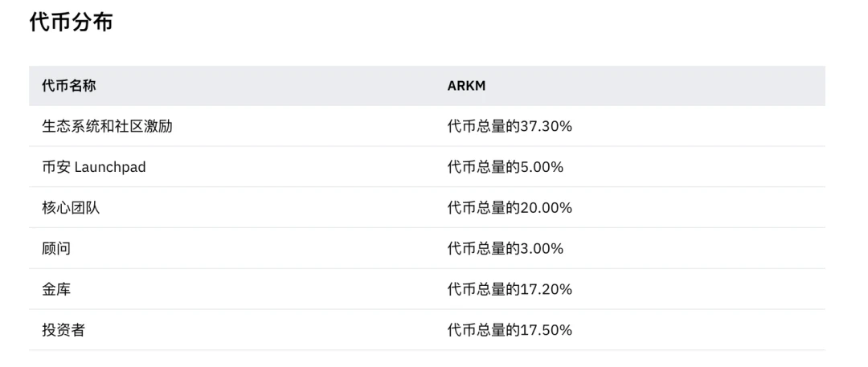Select the 代币总量的17.50% value cell
The image size is (868, 367).
coord(510,330)
